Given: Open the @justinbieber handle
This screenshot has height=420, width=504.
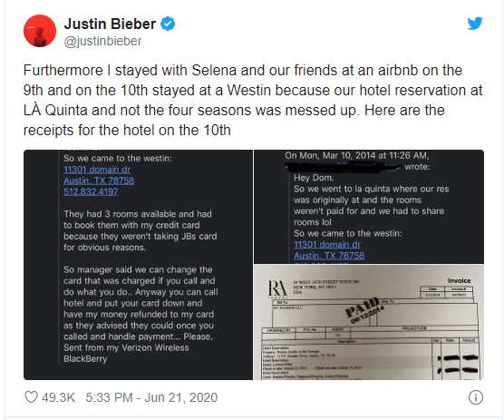Looking at the screenshot, I should (x=102, y=41).
